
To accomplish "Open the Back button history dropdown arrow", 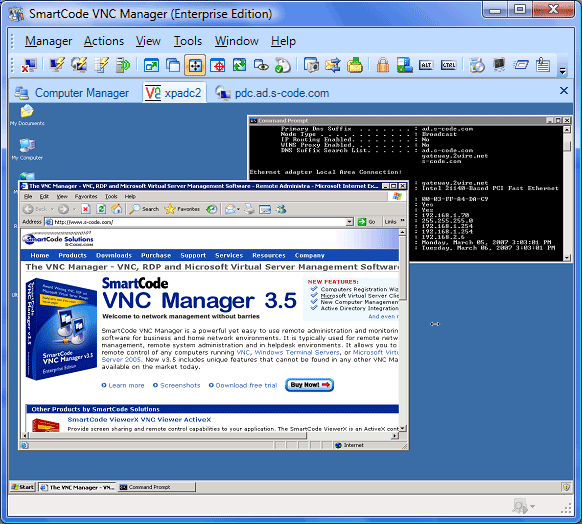I will 52,209.
